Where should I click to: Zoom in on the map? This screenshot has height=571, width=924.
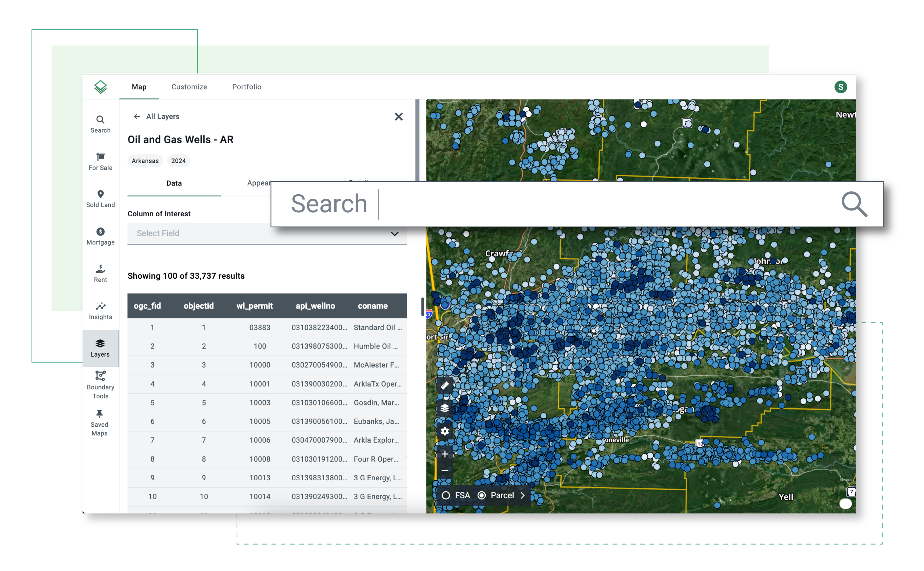[x=445, y=454]
